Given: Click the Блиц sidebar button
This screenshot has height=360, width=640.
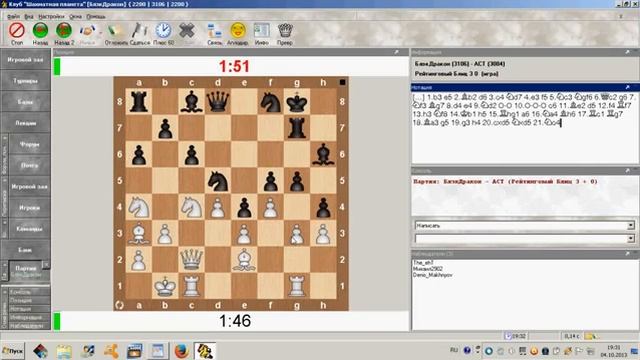Looking at the screenshot, I should coord(25,249).
